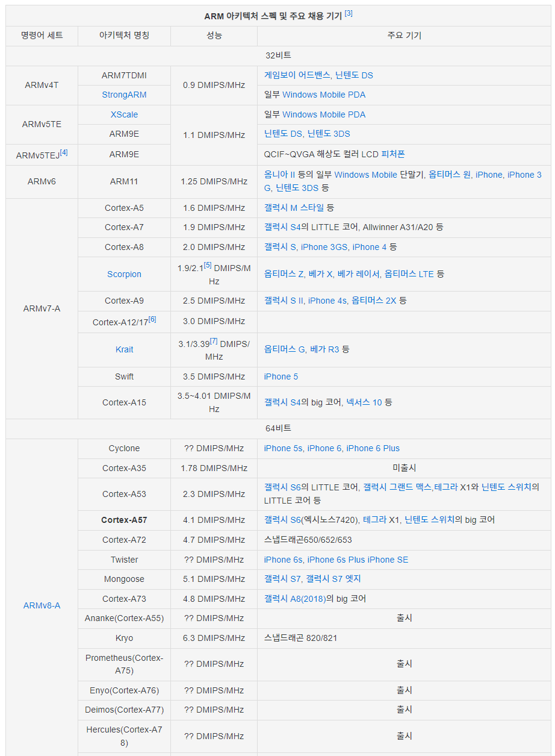This screenshot has width=555, height=756.
Task: Open the iPhone 5s link
Action: click(x=283, y=448)
